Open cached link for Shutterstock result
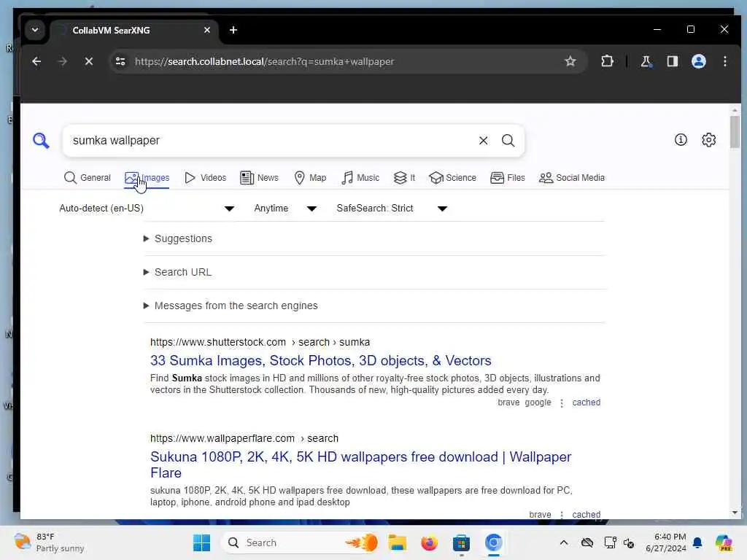Screen dimensions: 747x560 coord(586,402)
